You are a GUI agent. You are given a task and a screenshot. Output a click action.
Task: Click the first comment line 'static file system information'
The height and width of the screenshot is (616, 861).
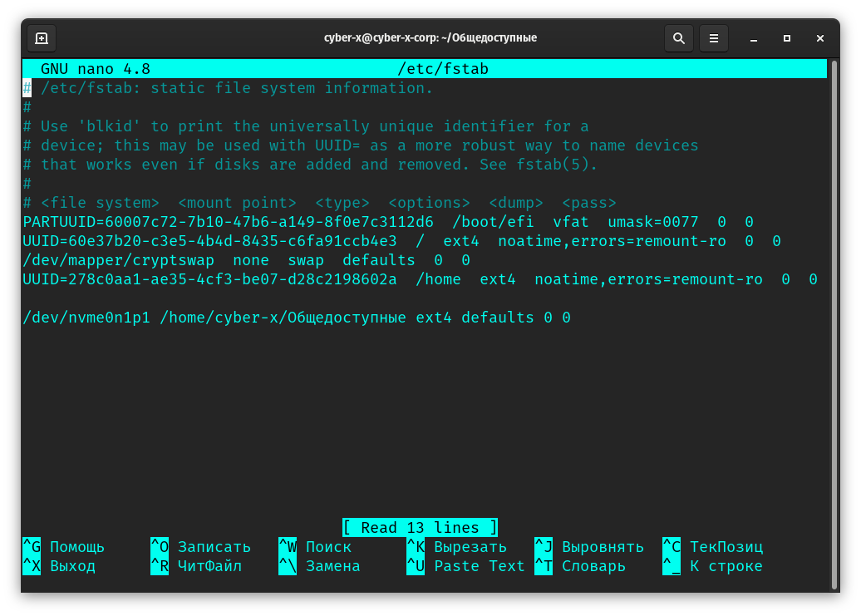(x=228, y=88)
